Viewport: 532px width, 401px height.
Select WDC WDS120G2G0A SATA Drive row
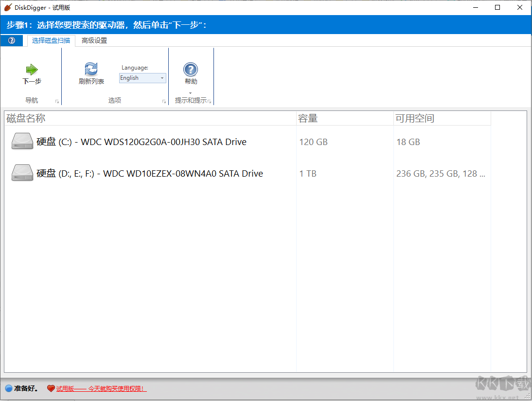point(248,142)
